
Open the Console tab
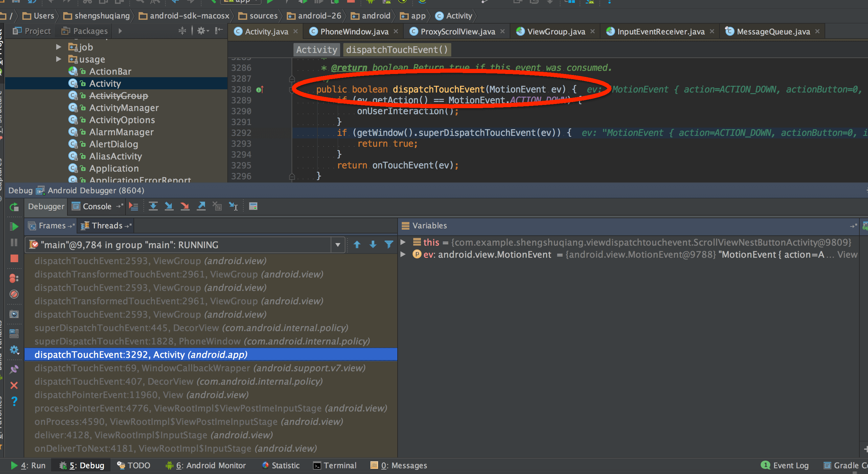click(97, 206)
